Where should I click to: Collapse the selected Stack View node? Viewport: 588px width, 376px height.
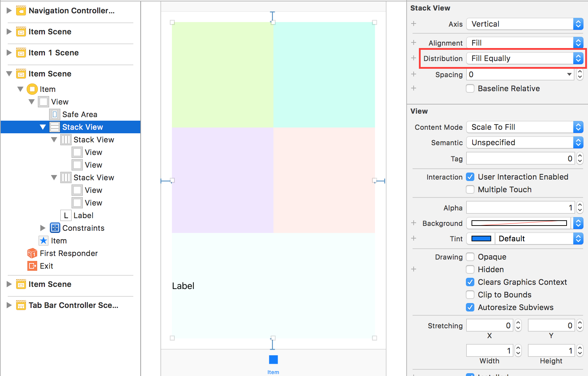tap(43, 127)
